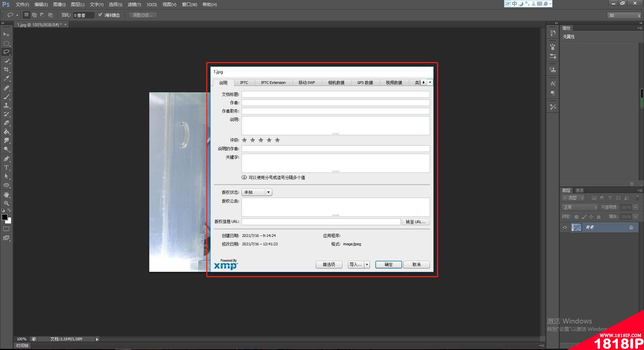Open the Properties panel flyout menu

(640, 28)
